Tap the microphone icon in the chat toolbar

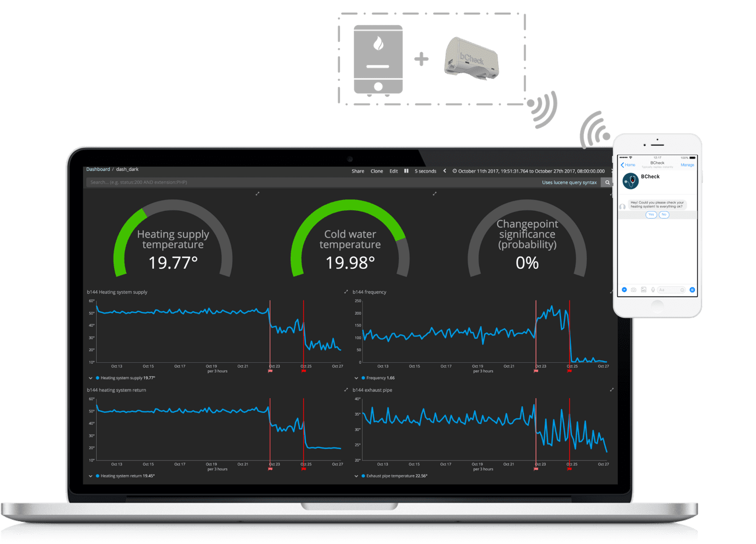tap(653, 290)
